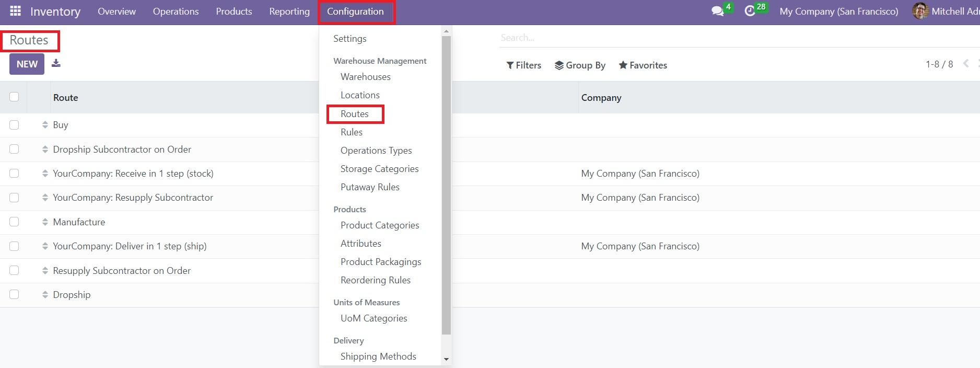Click the 1-8 / 8 pager counter

coord(939,64)
